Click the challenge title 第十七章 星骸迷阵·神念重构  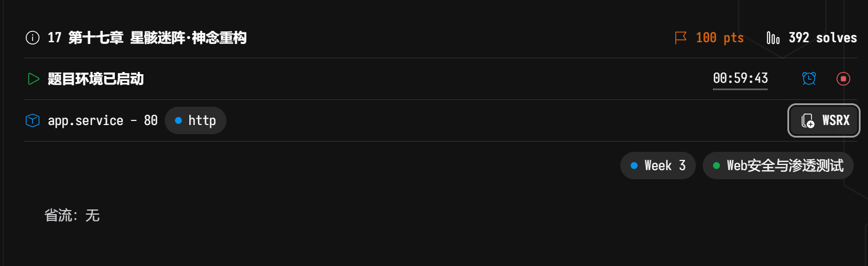click(157, 38)
